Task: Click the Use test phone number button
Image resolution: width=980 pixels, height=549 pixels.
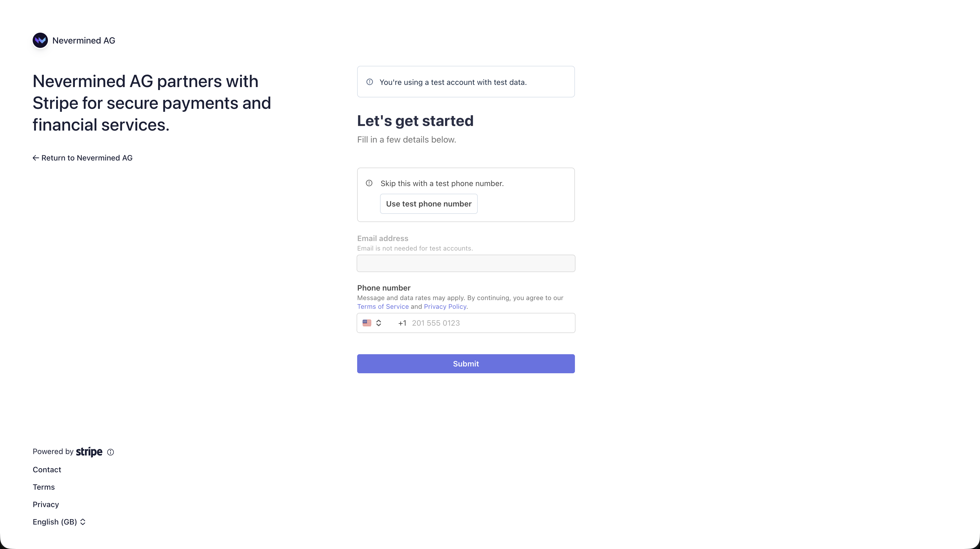Action: click(428, 204)
